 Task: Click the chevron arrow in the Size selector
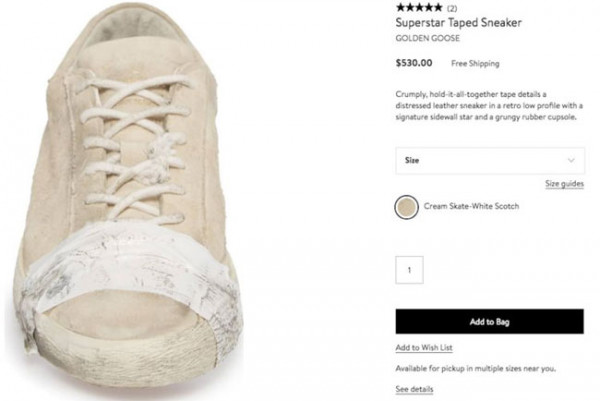point(571,160)
